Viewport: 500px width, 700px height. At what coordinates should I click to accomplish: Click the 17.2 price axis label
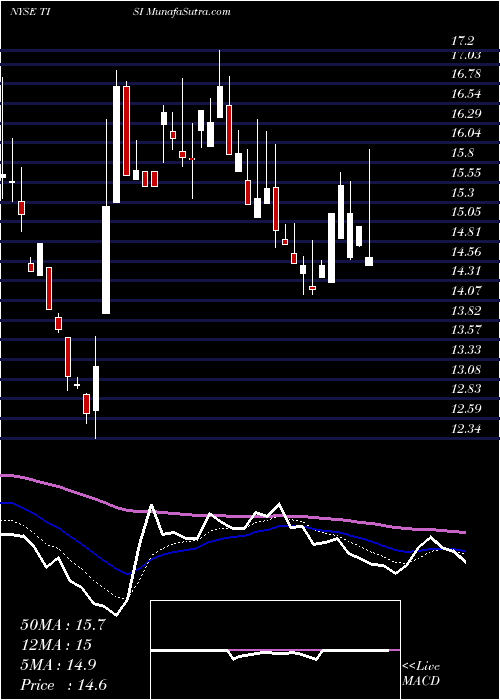tap(462, 42)
